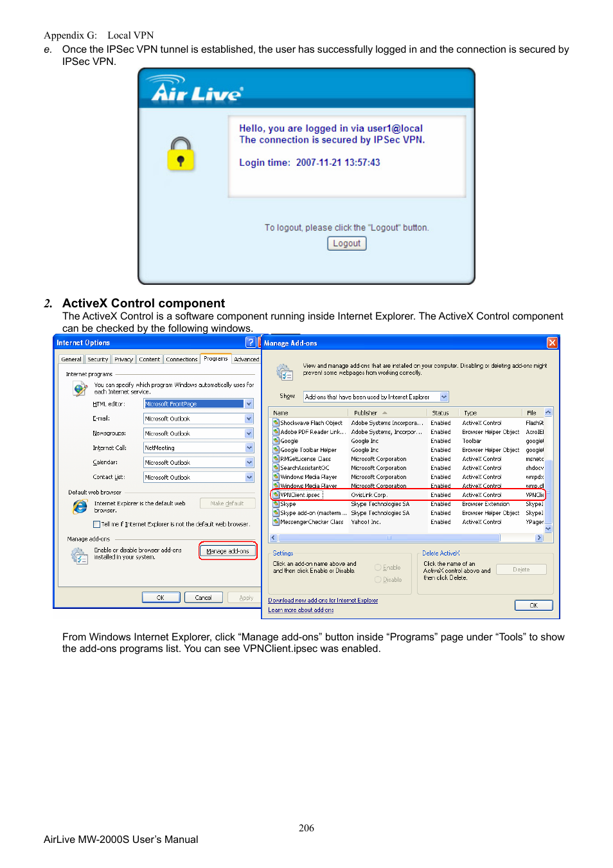
Task: Switch to the Security tab
Action: click(x=98, y=359)
